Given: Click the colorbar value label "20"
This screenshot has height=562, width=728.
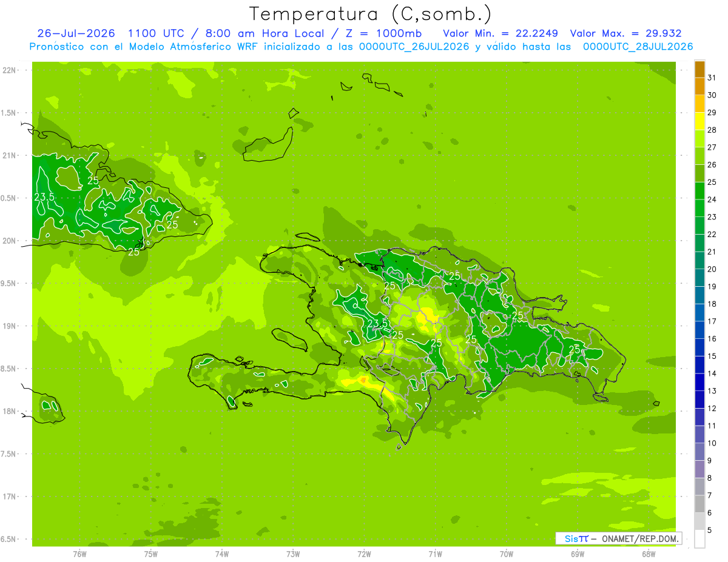Looking at the screenshot, I should (x=712, y=269).
